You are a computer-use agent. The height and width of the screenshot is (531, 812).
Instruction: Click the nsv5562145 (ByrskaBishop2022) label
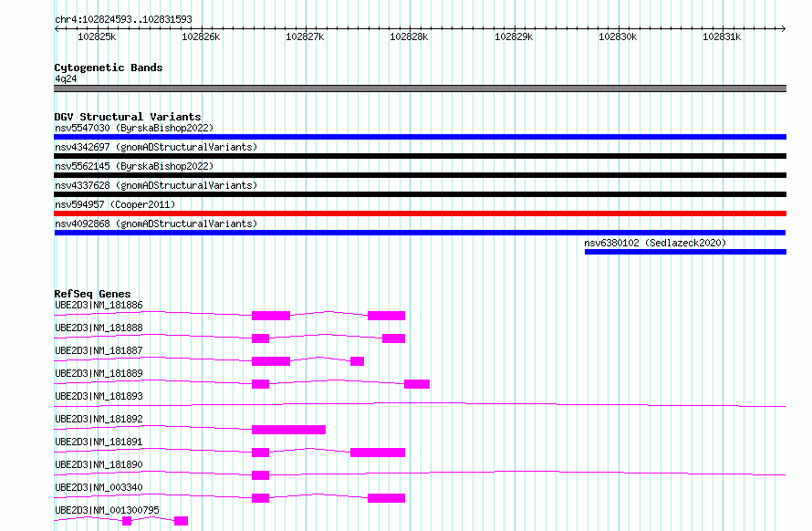[x=134, y=166]
